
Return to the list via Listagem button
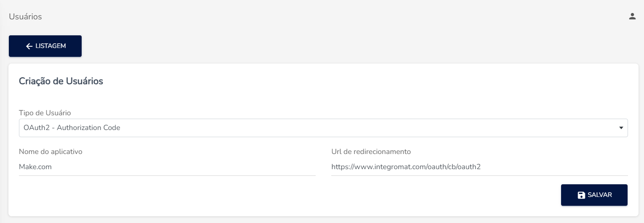[45, 46]
